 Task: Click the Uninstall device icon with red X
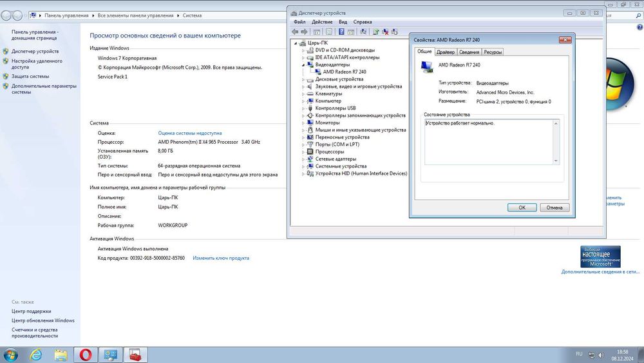point(385,32)
